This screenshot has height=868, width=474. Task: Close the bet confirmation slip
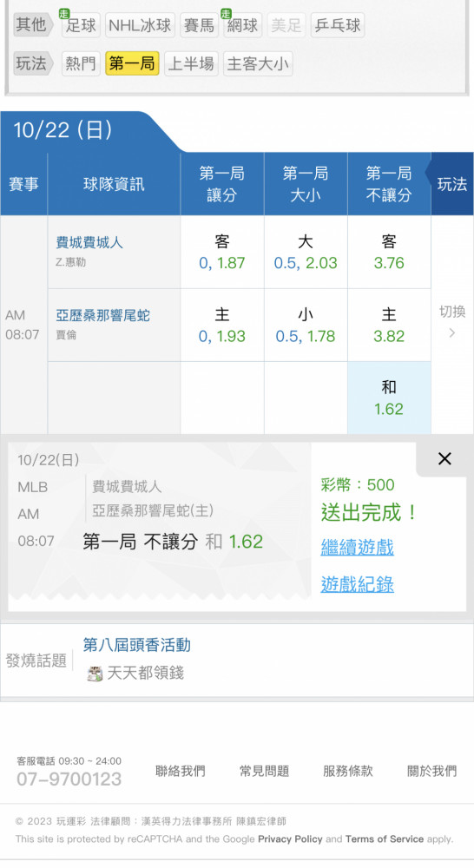(444, 458)
